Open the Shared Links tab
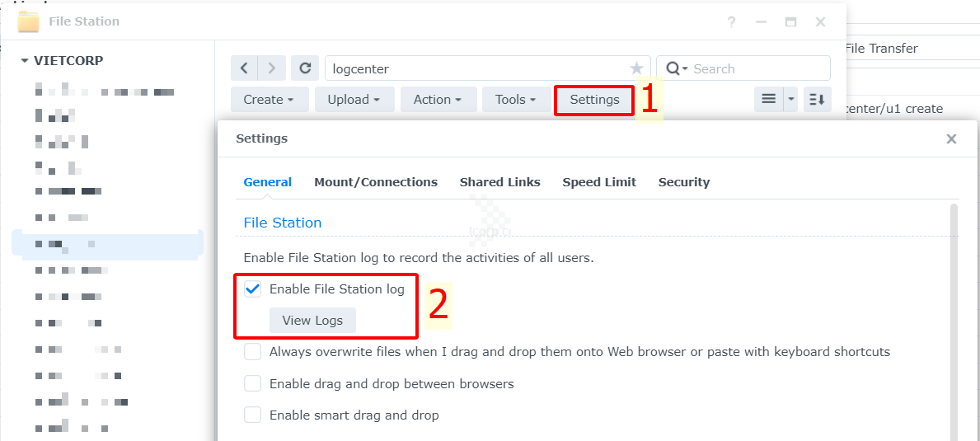The height and width of the screenshot is (441, 980). (x=499, y=182)
